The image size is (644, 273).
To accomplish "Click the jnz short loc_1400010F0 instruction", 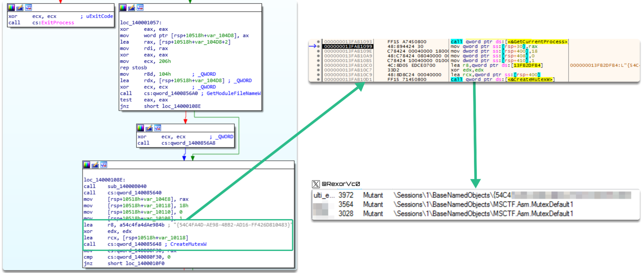I will click(124, 263).
